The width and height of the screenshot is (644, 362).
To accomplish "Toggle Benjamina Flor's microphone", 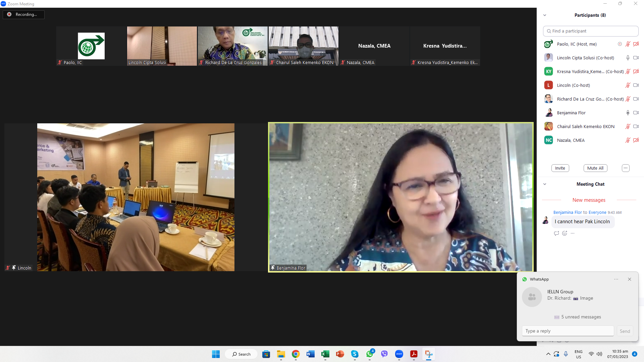I will click(628, 113).
